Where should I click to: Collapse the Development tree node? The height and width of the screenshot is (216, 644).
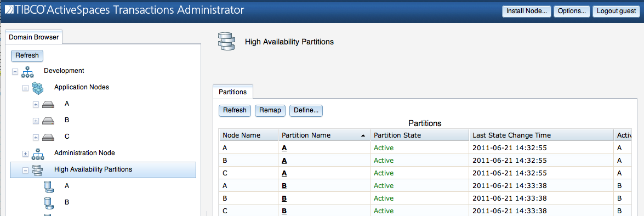tap(15, 71)
